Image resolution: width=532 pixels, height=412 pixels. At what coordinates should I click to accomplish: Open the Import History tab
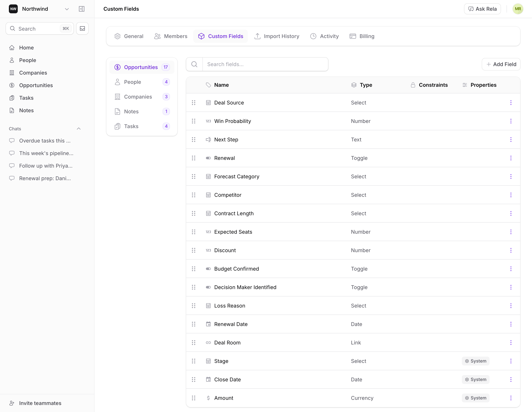click(x=277, y=36)
